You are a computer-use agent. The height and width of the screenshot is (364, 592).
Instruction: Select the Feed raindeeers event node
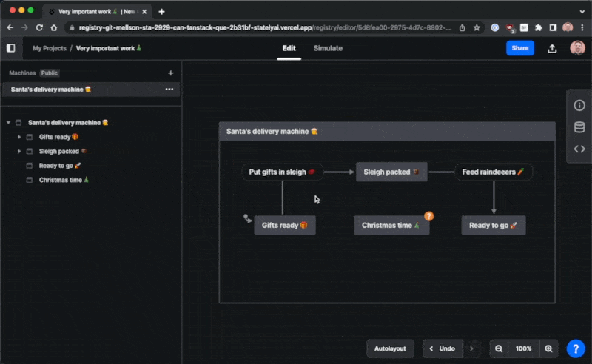(x=493, y=172)
